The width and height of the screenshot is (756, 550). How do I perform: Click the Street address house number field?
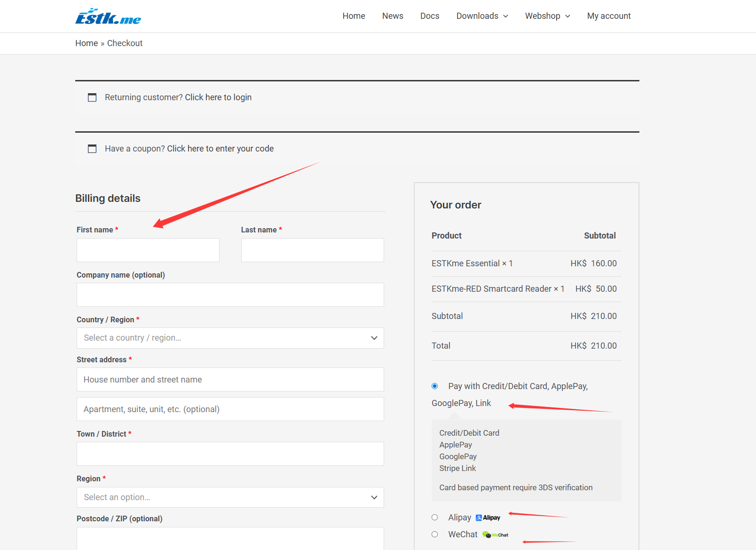[x=230, y=380]
